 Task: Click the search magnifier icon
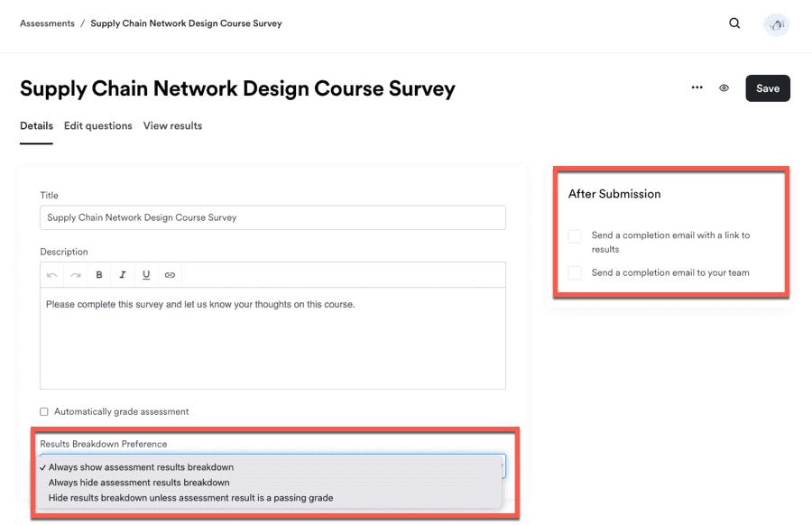(734, 23)
